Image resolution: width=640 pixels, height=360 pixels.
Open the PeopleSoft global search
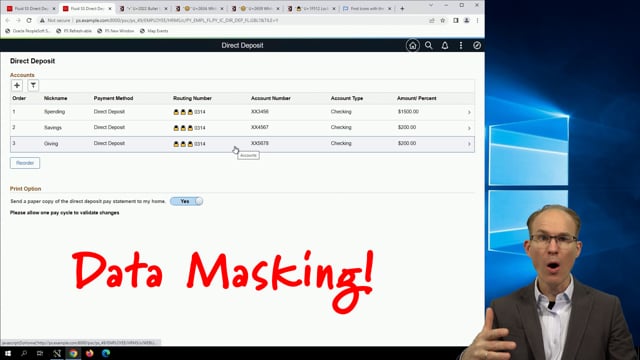point(429,45)
